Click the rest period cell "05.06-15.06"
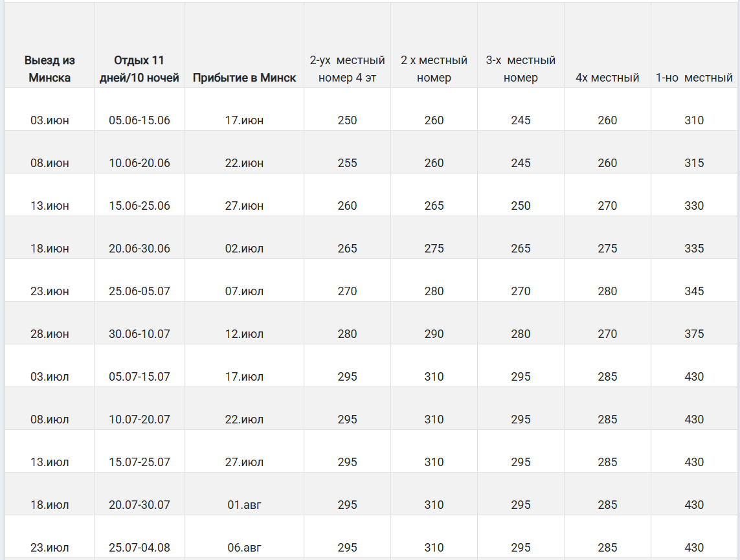The height and width of the screenshot is (560, 740). click(139, 120)
